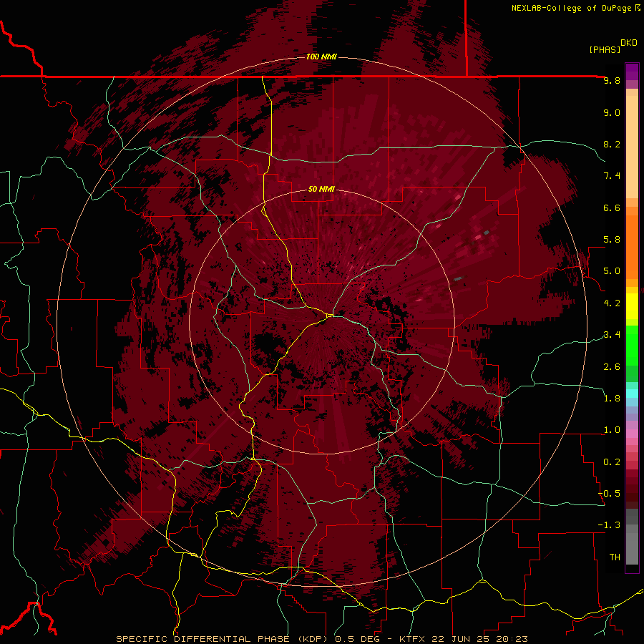Select the -1.3 legend value
Screen dimensions: 644x644
pos(609,525)
